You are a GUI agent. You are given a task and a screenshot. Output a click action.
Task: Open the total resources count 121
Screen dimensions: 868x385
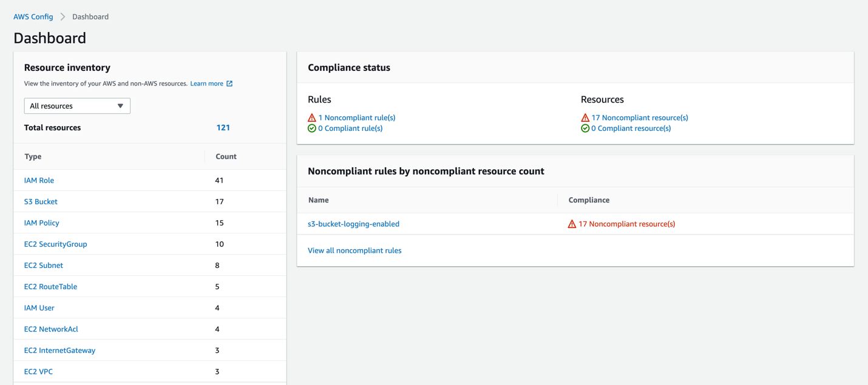tap(223, 127)
